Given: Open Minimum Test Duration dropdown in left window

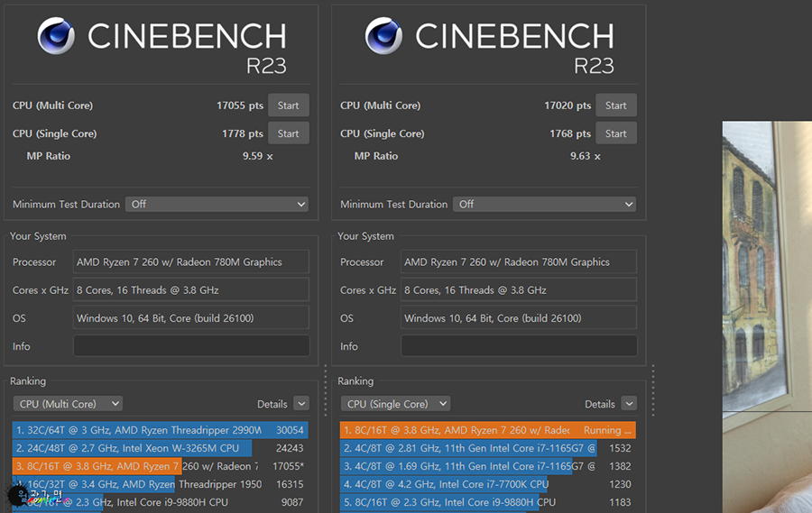Looking at the screenshot, I should (x=217, y=204).
